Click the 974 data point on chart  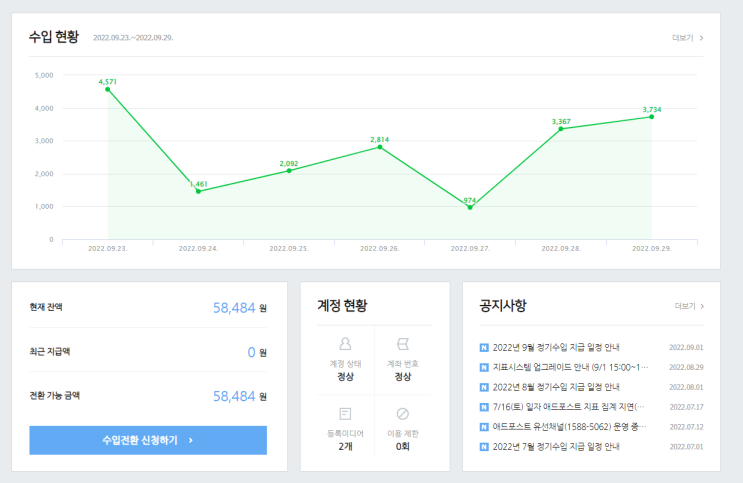[470, 208]
